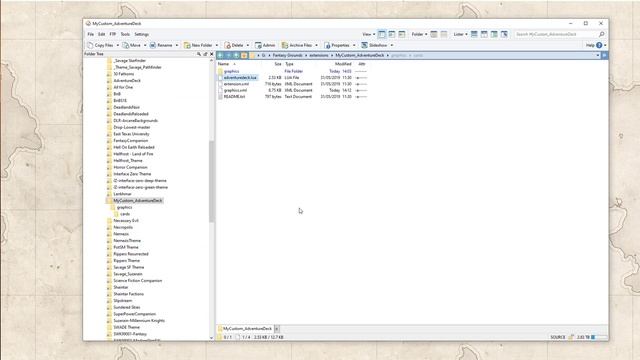Select Horror Companion folder in the tree
Screen dimensions: 640x360
130,167
